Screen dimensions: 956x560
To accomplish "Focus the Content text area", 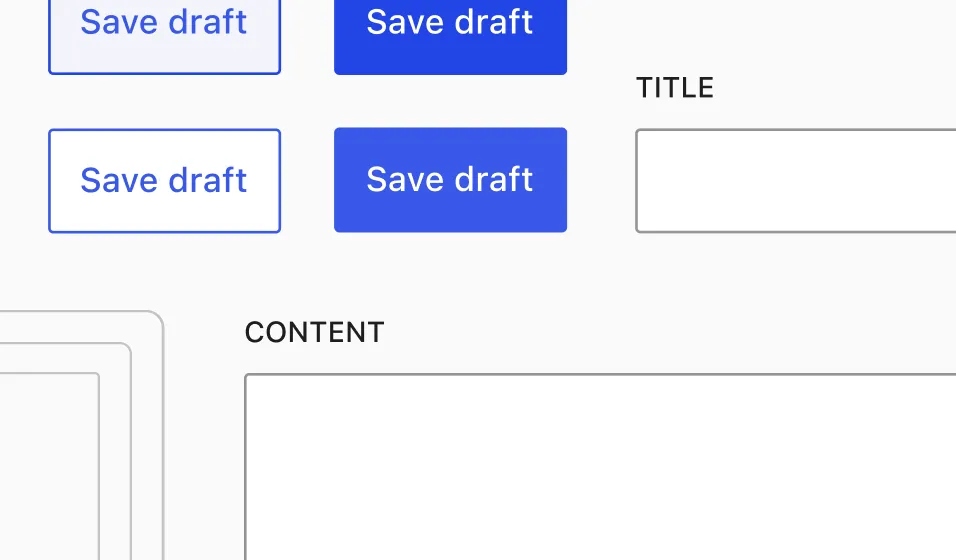I will (601, 467).
